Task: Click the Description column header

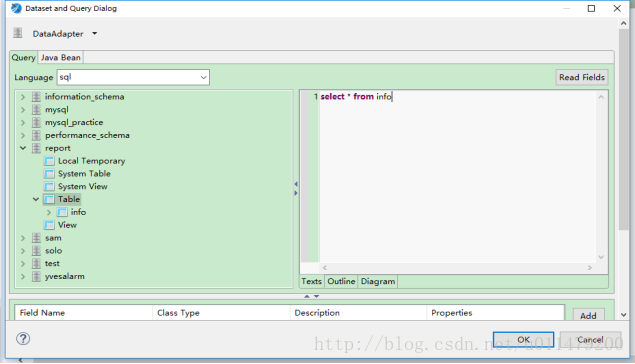Action: [x=358, y=313]
